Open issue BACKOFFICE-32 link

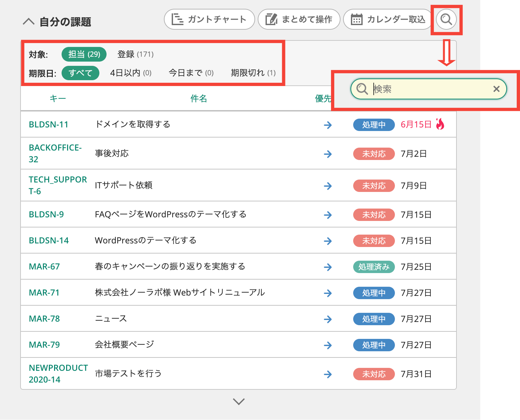click(55, 153)
